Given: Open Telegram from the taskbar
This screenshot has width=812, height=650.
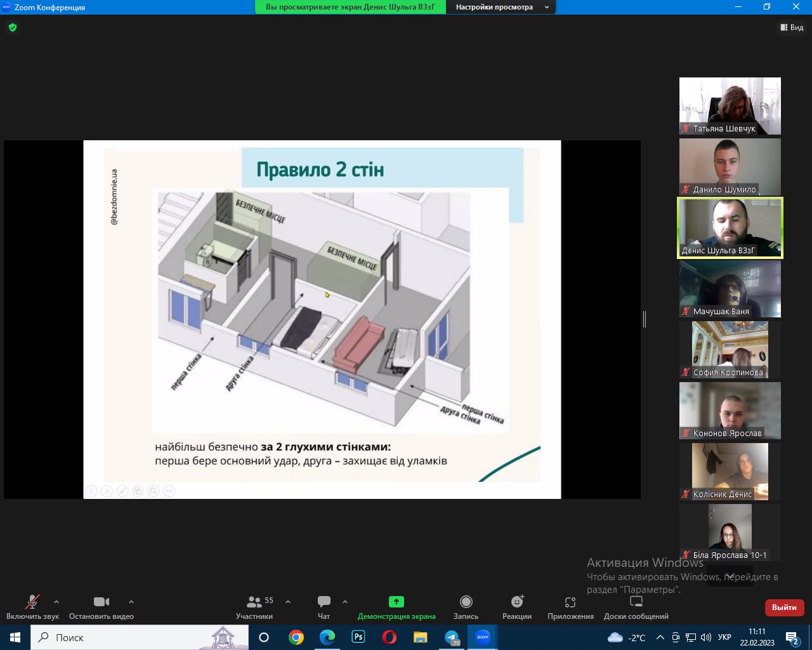Looking at the screenshot, I should pos(452,637).
